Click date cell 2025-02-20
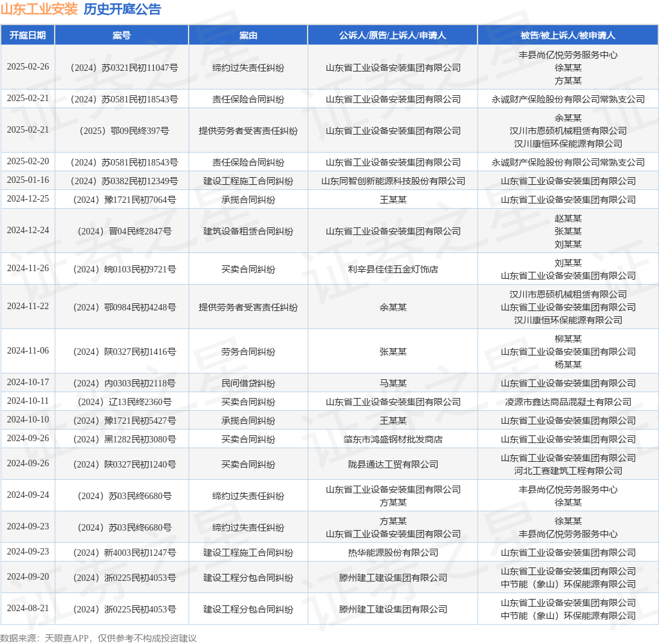 pyautogui.click(x=28, y=162)
